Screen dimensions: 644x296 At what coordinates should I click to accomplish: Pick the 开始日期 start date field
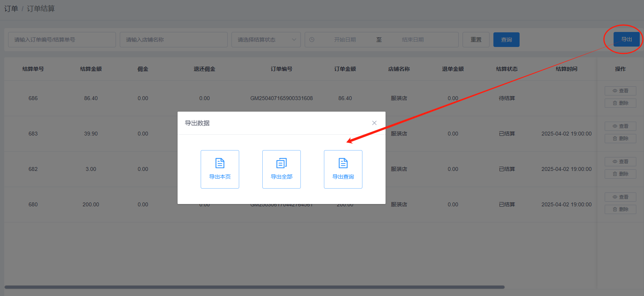tap(345, 40)
